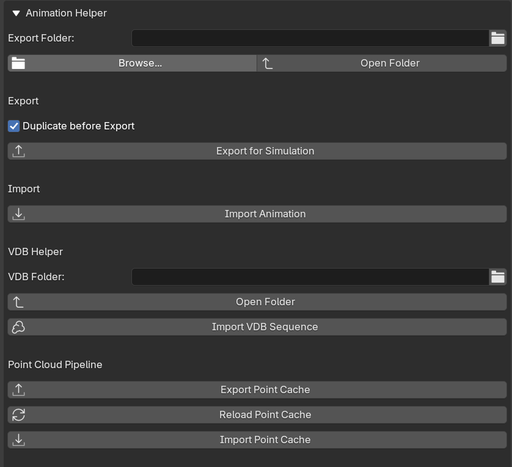The height and width of the screenshot is (467, 512).
Task: Click the folder icon on Browse button
Action: point(18,63)
